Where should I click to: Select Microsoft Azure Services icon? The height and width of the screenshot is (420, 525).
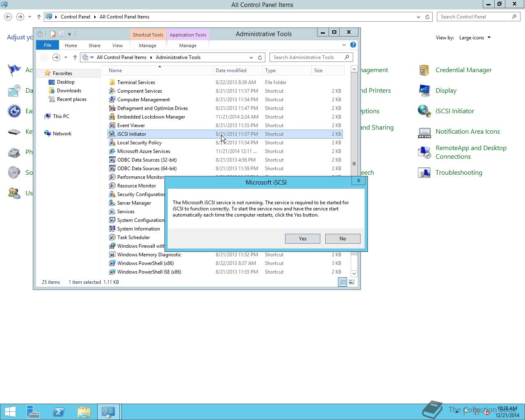click(112, 151)
